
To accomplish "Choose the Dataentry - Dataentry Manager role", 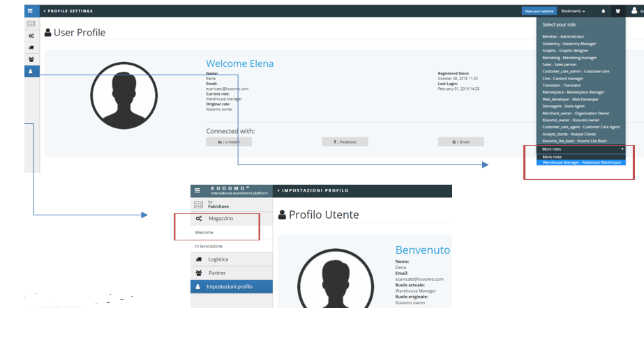I will 569,43.
